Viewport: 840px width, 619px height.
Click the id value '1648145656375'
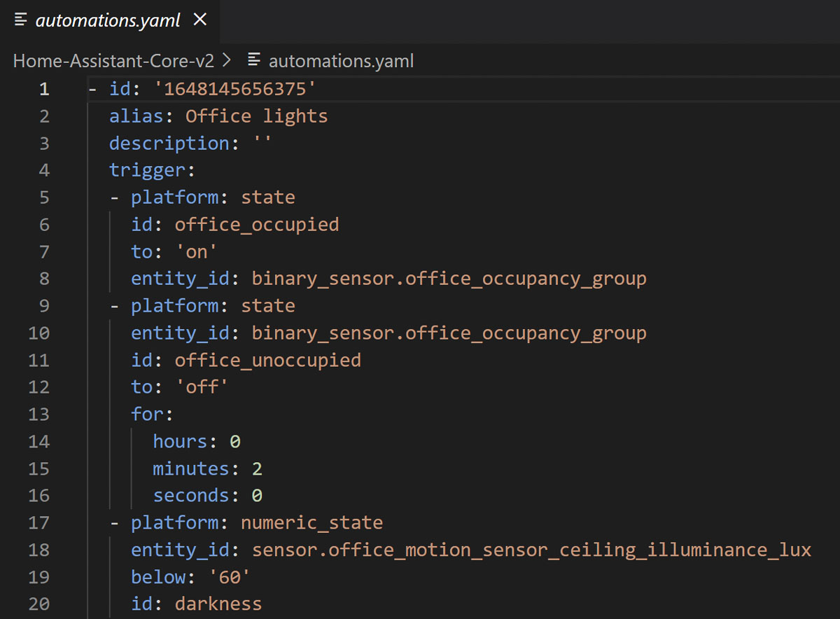pyautogui.click(x=234, y=89)
